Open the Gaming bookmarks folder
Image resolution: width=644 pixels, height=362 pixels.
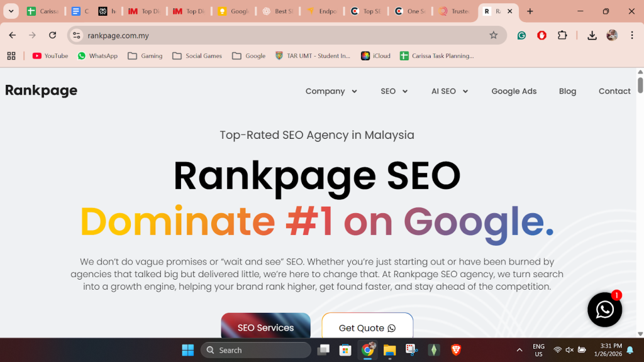(x=145, y=56)
